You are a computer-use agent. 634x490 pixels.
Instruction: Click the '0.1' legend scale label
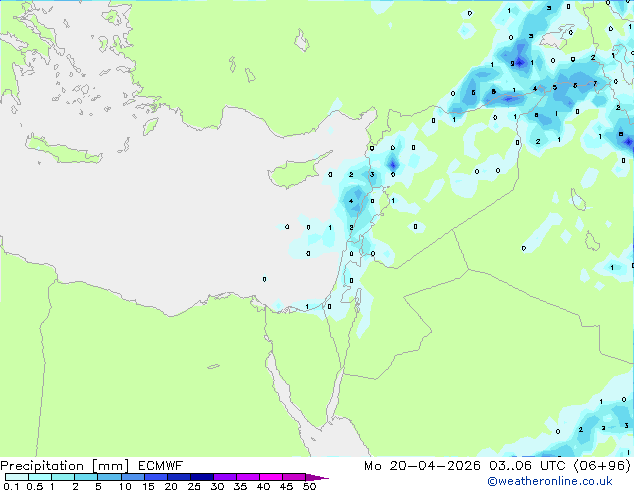point(11,486)
